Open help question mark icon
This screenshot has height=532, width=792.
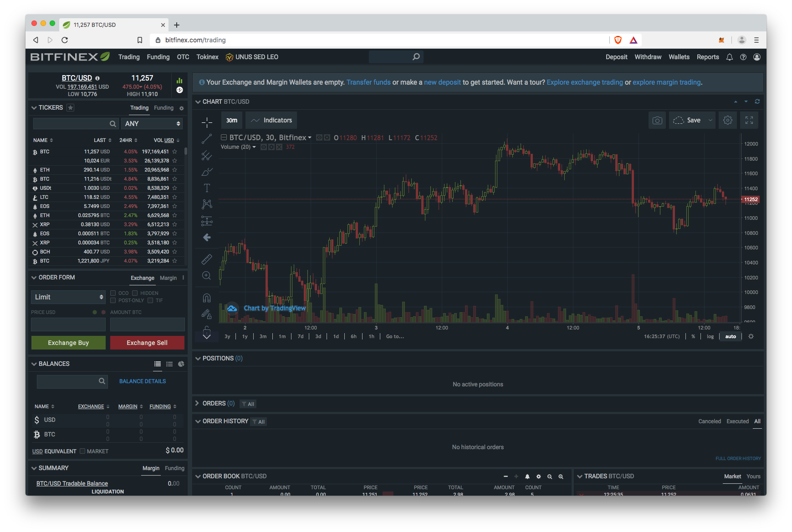click(x=743, y=57)
